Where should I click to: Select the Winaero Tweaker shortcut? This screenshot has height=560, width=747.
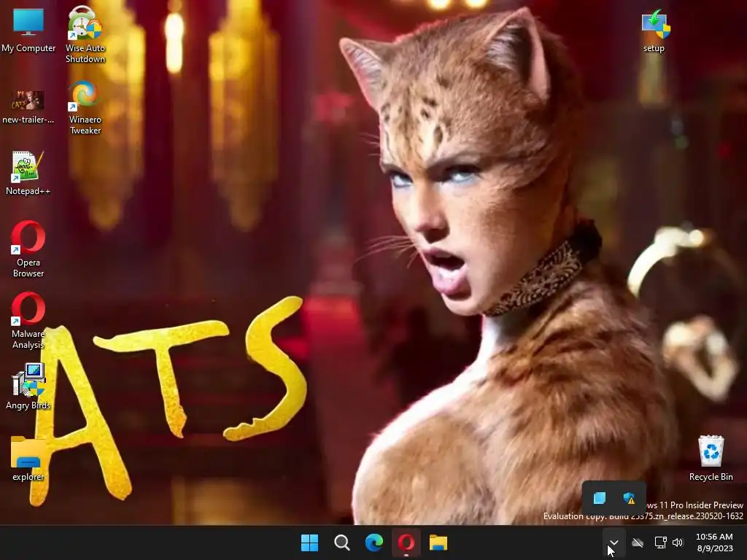85,108
